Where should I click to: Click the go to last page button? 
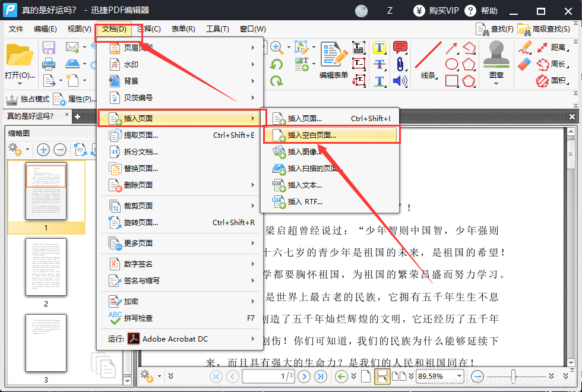(x=320, y=377)
